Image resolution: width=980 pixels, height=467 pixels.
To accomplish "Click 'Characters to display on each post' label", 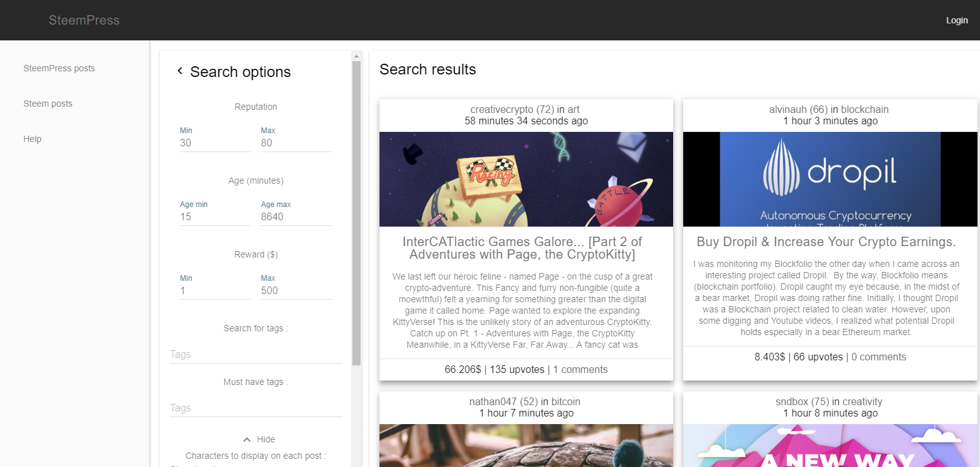I will coord(256,456).
